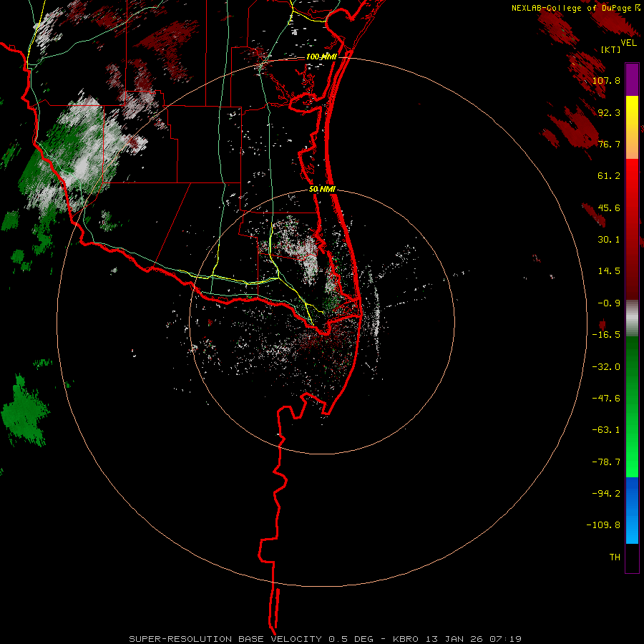Screen dimensions: 644x644
Task: Click the TH legend label
Action: point(615,557)
